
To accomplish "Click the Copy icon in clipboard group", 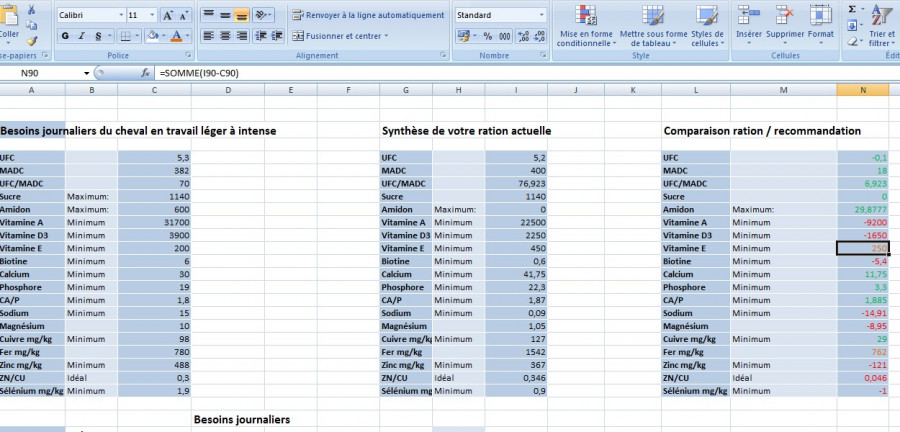I will [x=31, y=25].
